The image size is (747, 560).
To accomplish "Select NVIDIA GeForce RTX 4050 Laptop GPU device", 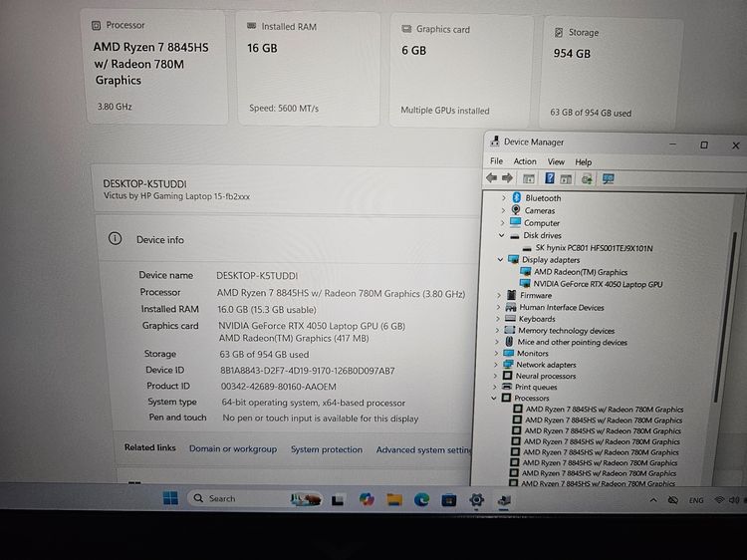I will 598,284.
